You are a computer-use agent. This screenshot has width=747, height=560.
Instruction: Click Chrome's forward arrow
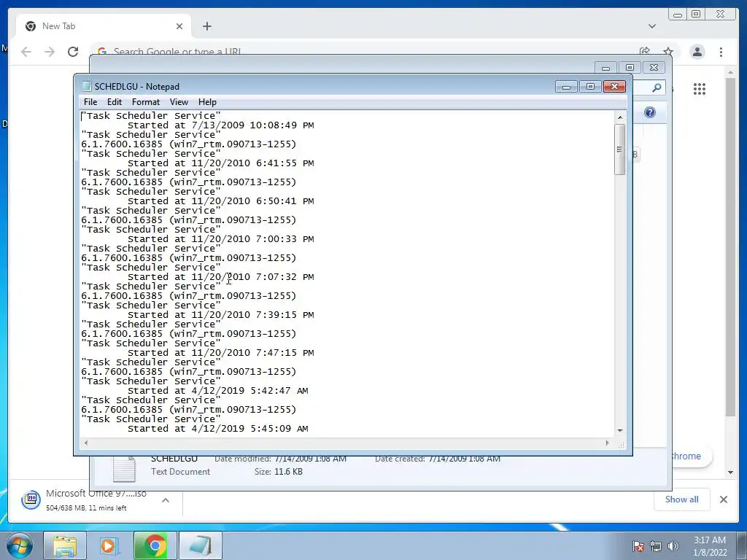pyautogui.click(x=50, y=52)
